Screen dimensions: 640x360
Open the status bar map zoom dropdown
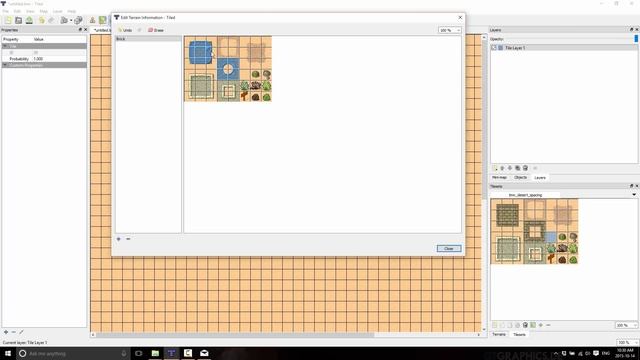628,342
